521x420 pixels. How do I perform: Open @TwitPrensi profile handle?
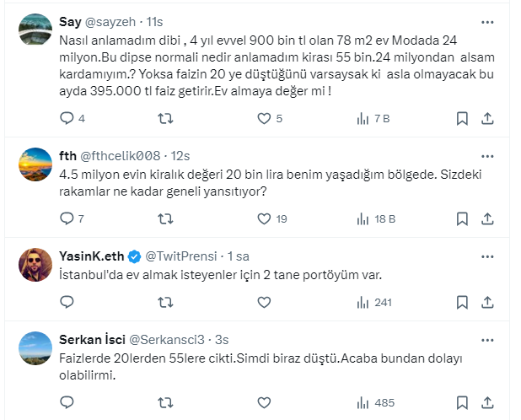[x=176, y=256]
